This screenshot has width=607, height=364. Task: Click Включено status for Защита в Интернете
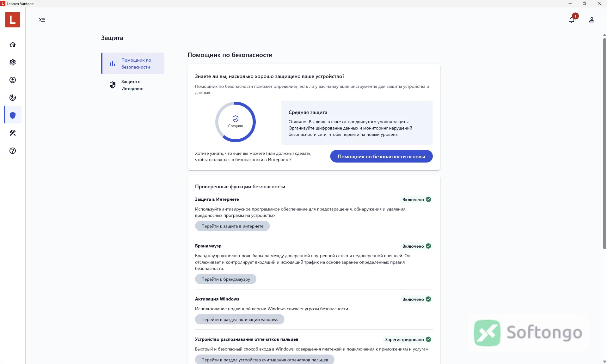(416, 200)
